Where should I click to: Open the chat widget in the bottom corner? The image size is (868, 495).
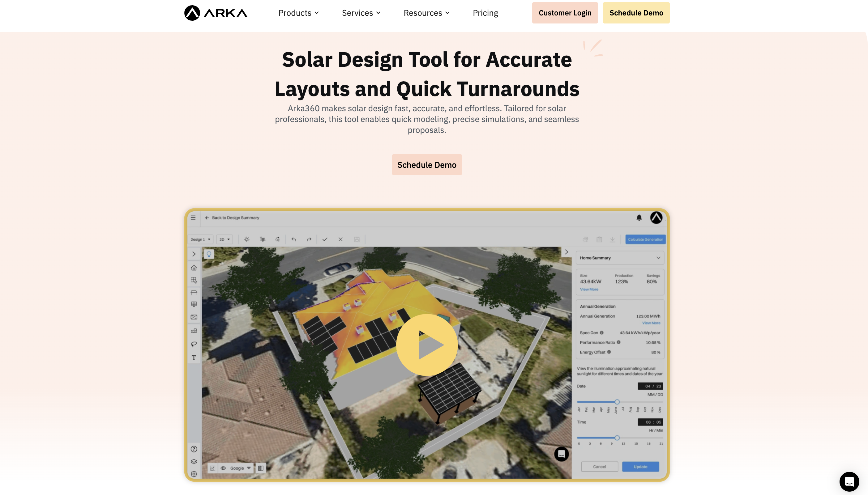[x=849, y=481]
